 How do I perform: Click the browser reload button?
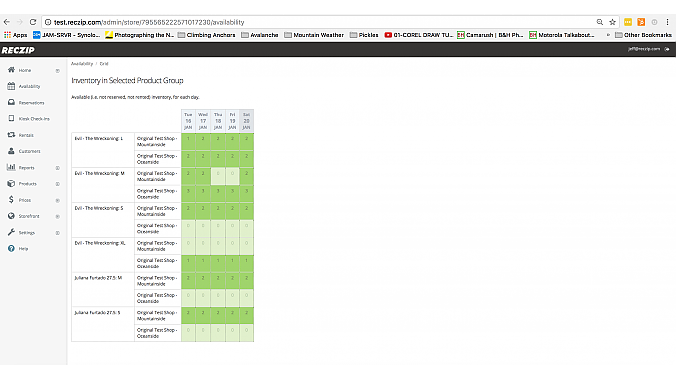coord(33,22)
